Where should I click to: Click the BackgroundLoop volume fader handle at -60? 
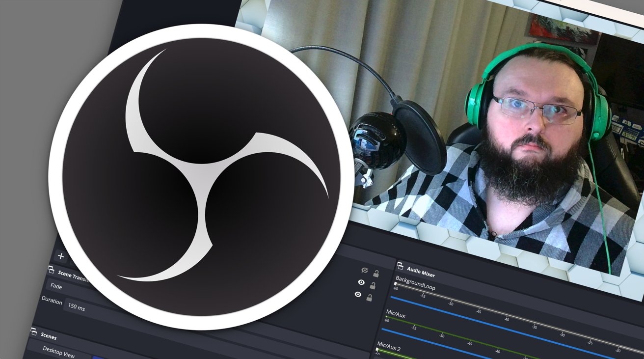click(395, 284)
